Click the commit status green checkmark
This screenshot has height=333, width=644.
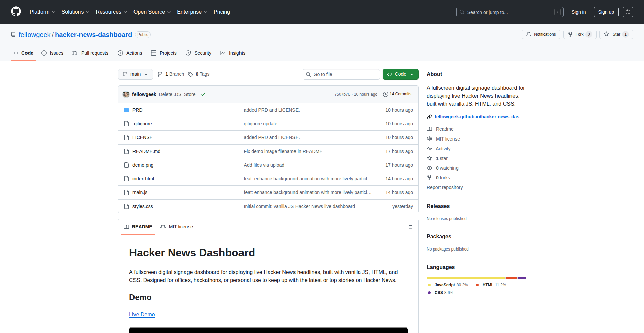pyautogui.click(x=203, y=95)
